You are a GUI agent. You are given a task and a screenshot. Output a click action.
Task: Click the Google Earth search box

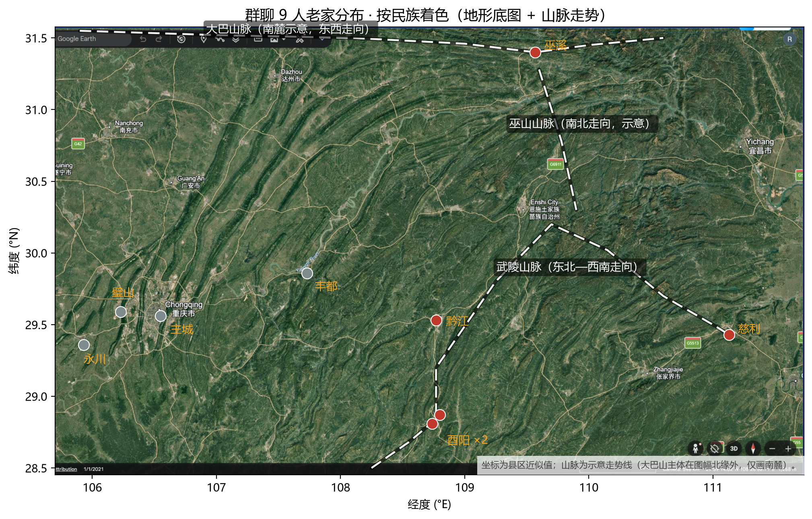[x=93, y=39]
